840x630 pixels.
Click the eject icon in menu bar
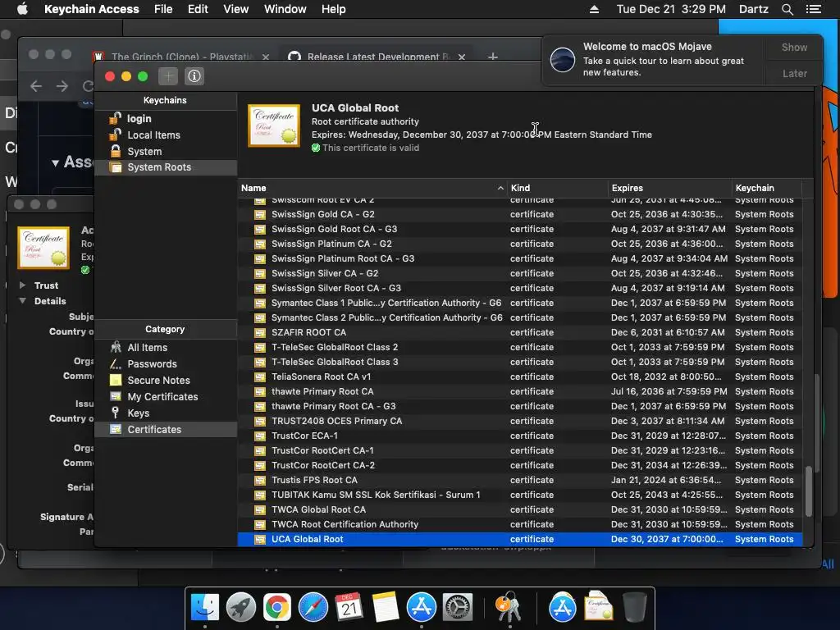click(594, 9)
